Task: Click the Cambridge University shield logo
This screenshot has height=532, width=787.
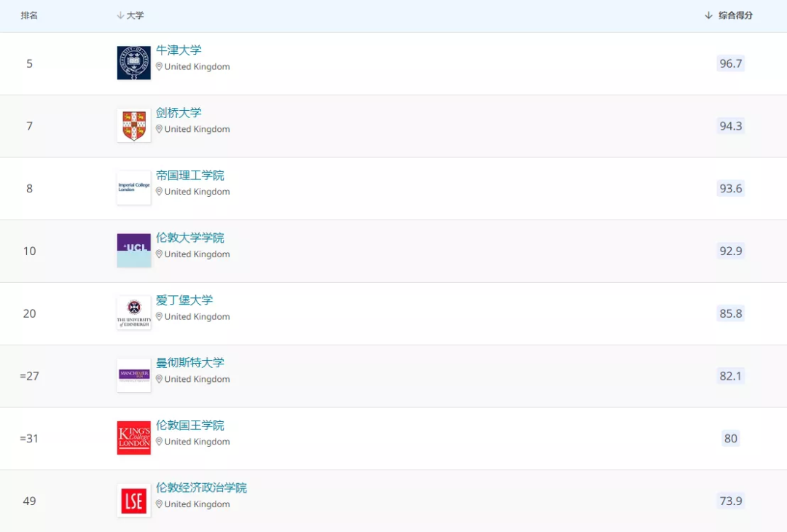Action: click(x=134, y=125)
